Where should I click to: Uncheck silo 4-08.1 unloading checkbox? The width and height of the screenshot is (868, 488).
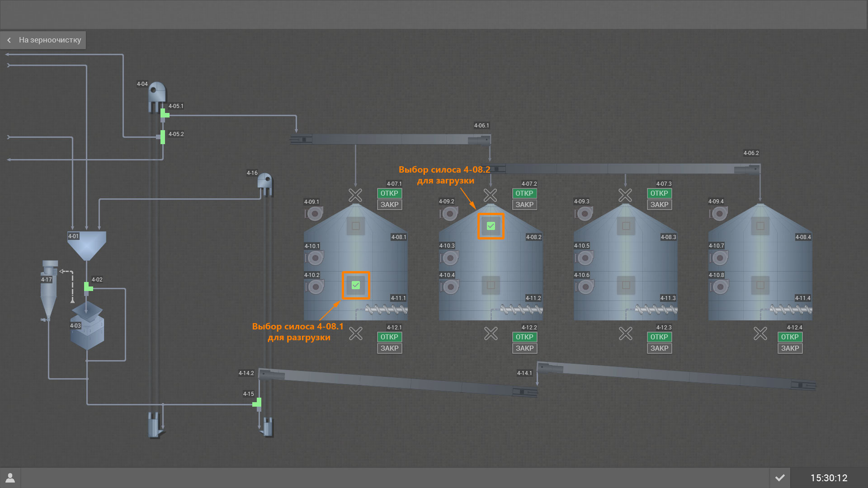[356, 285]
